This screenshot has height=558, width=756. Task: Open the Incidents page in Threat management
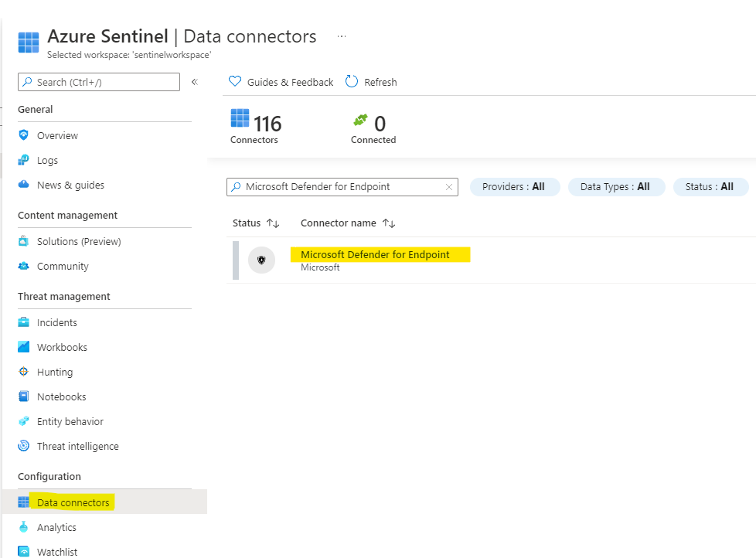[x=55, y=322]
